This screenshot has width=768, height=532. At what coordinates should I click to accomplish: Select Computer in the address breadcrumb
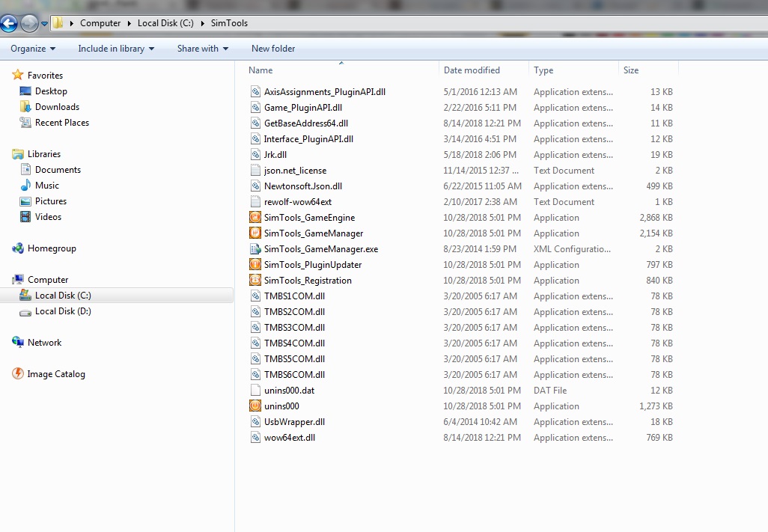point(100,23)
